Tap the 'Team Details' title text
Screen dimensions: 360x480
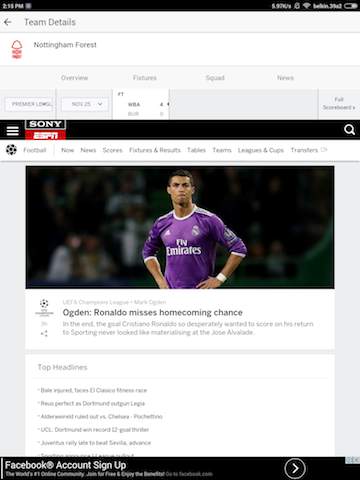click(x=50, y=22)
